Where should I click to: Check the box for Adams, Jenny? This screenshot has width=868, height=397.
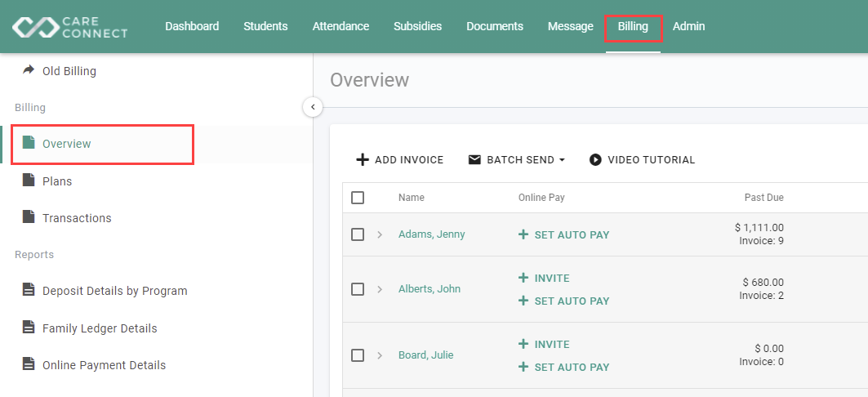(358, 234)
